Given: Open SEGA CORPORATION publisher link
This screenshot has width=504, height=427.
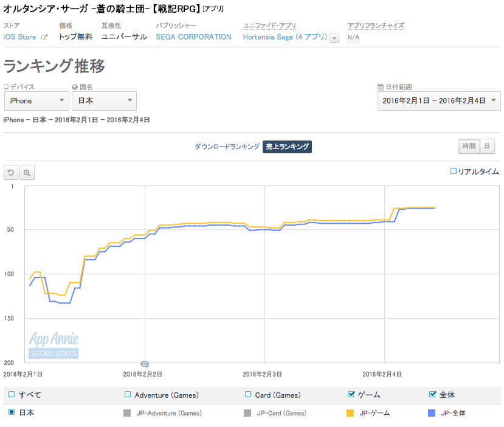Looking at the screenshot, I should [193, 37].
